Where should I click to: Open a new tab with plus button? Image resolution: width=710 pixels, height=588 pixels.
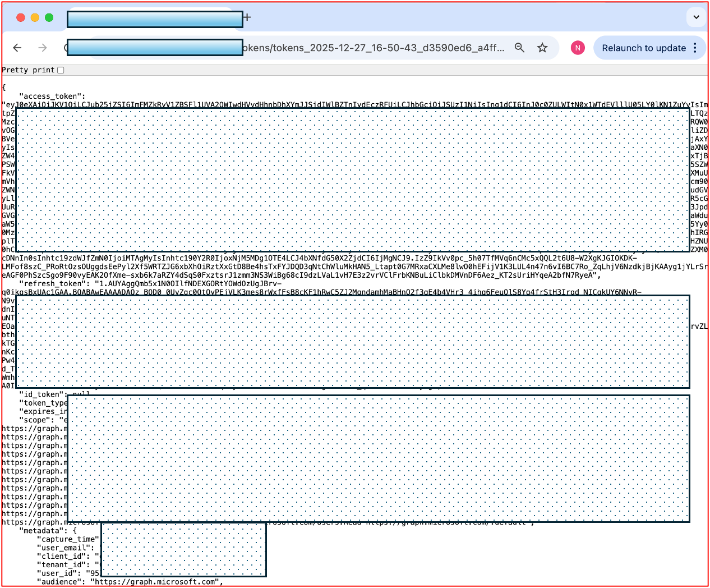click(247, 17)
